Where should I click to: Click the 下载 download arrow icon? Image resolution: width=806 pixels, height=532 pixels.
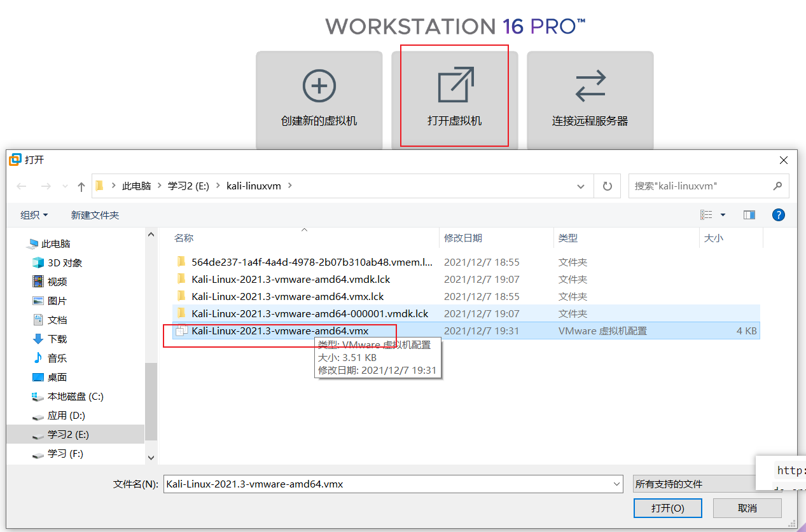pos(38,339)
